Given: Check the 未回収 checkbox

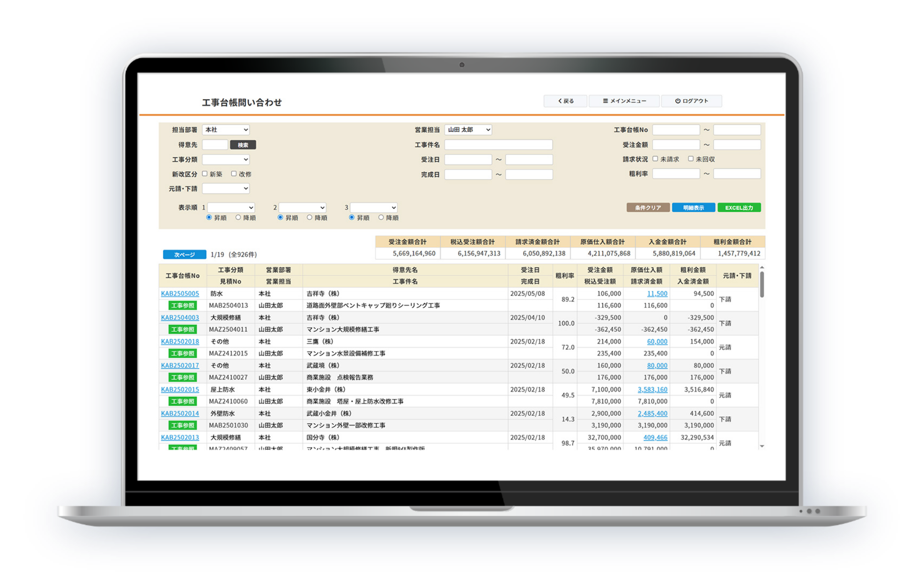Looking at the screenshot, I should 691,159.
